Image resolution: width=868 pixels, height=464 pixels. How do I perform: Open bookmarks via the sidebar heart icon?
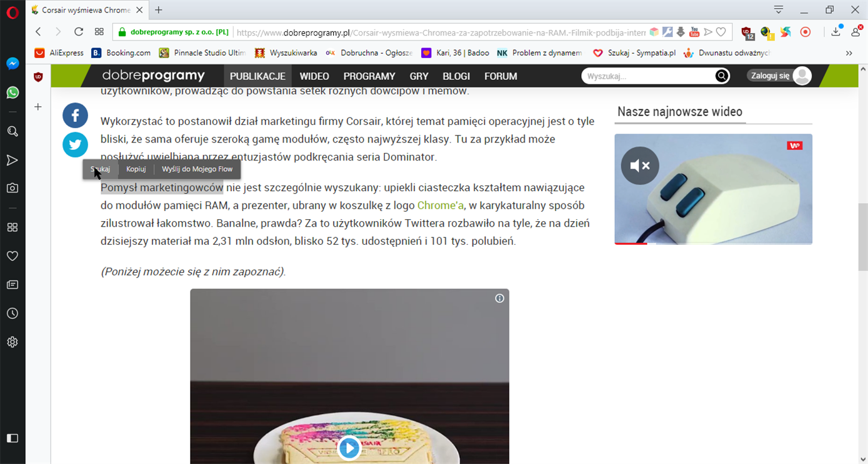coord(12,256)
